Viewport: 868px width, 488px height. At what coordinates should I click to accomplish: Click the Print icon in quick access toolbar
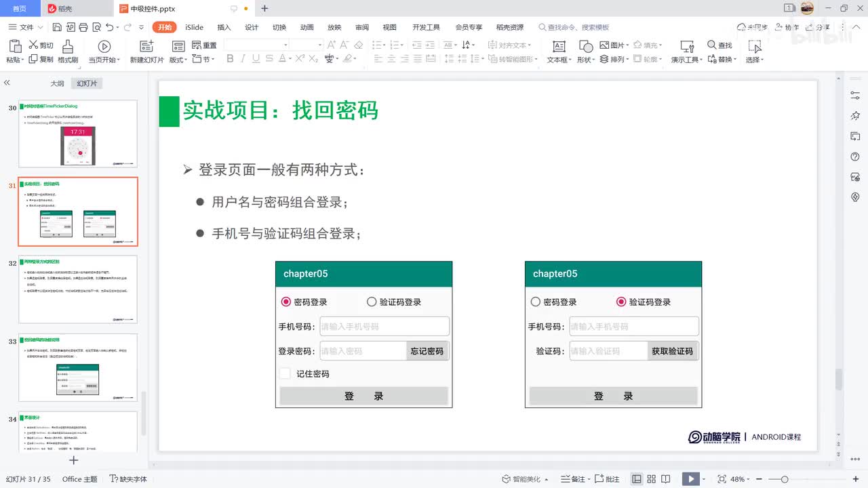83,27
